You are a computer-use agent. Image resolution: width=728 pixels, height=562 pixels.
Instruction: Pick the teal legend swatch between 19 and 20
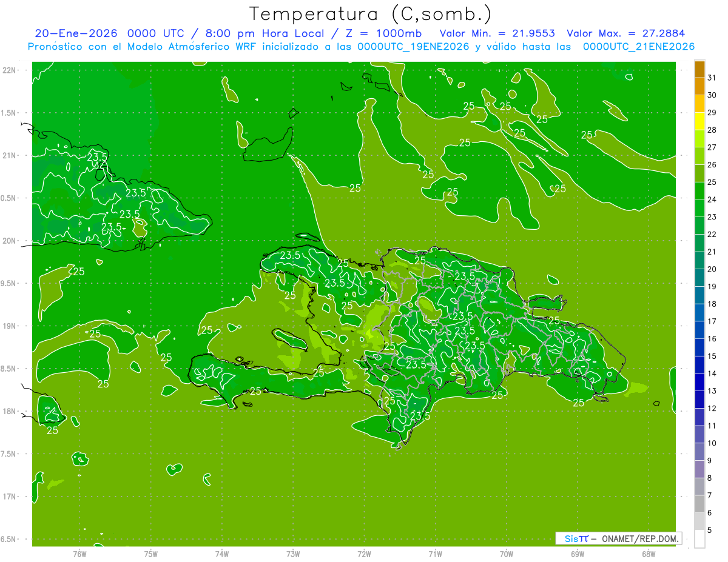[x=700, y=278]
